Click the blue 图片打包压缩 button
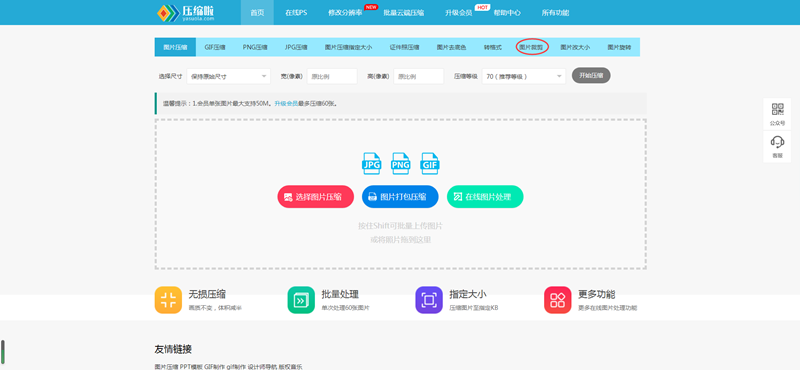The height and width of the screenshot is (370, 800). coord(401,196)
